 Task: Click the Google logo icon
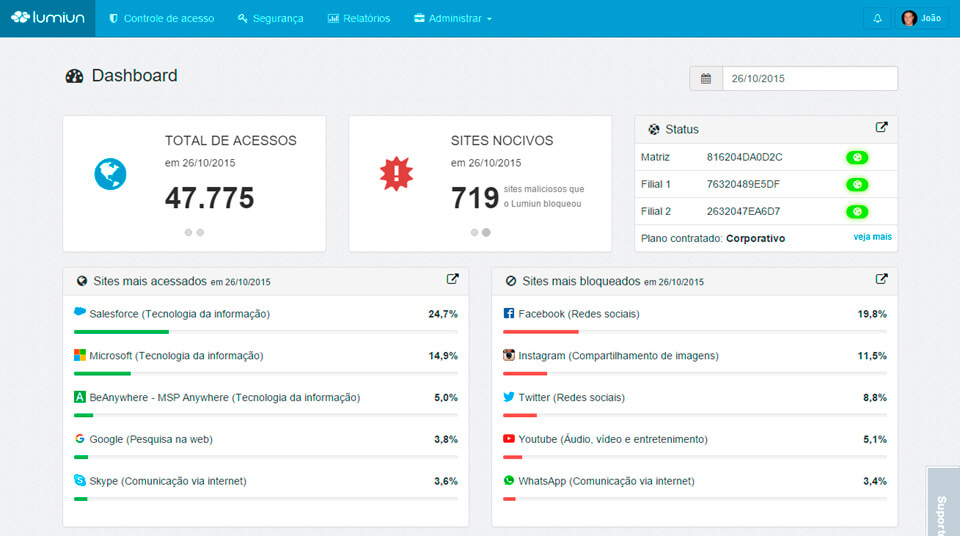coord(80,439)
